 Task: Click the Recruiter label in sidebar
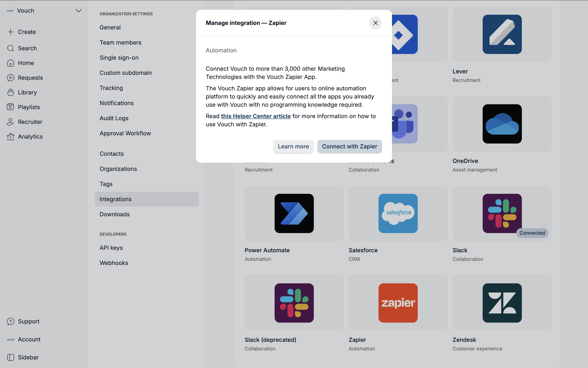[30, 122]
